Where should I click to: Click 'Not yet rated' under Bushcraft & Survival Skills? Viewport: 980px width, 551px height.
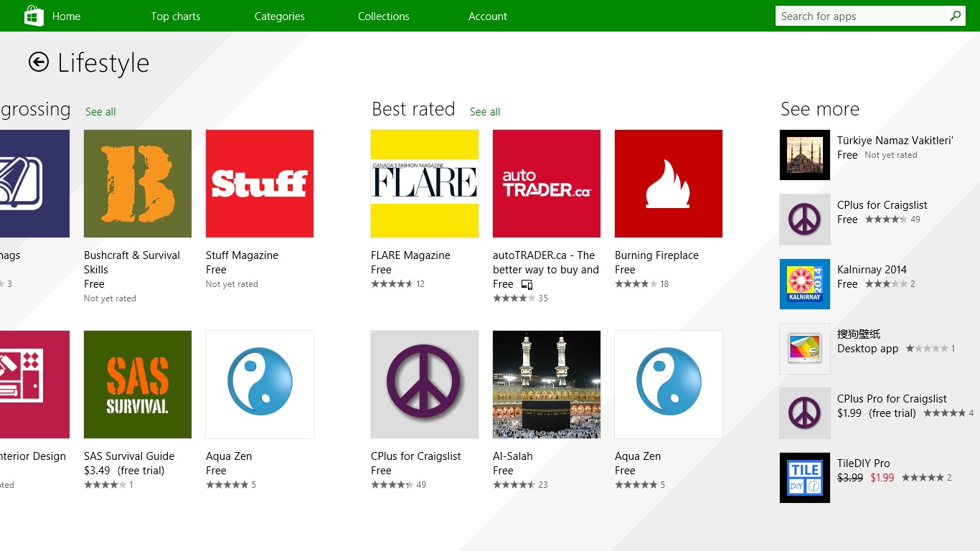[x=110, y=298]
